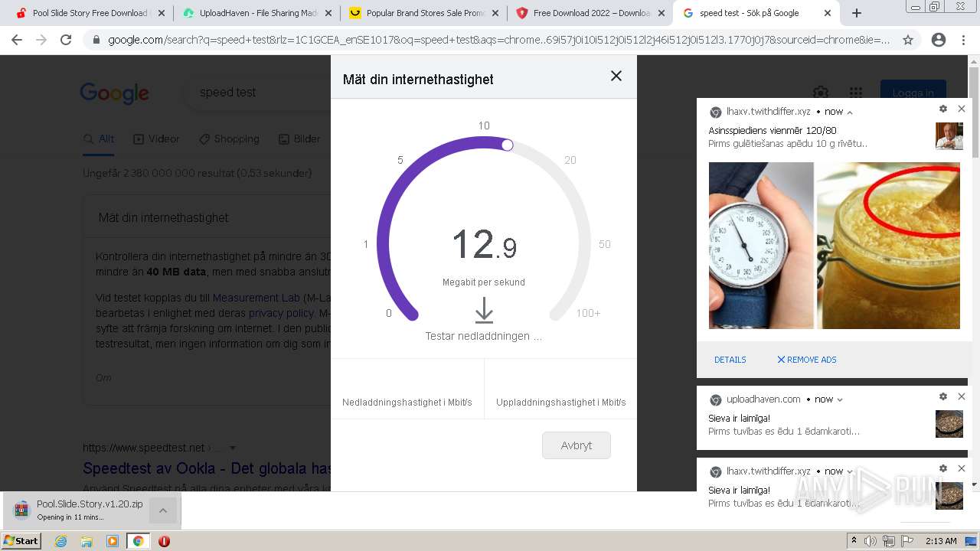
Task: Click the Avbryt button
Action: click(577, 445)
